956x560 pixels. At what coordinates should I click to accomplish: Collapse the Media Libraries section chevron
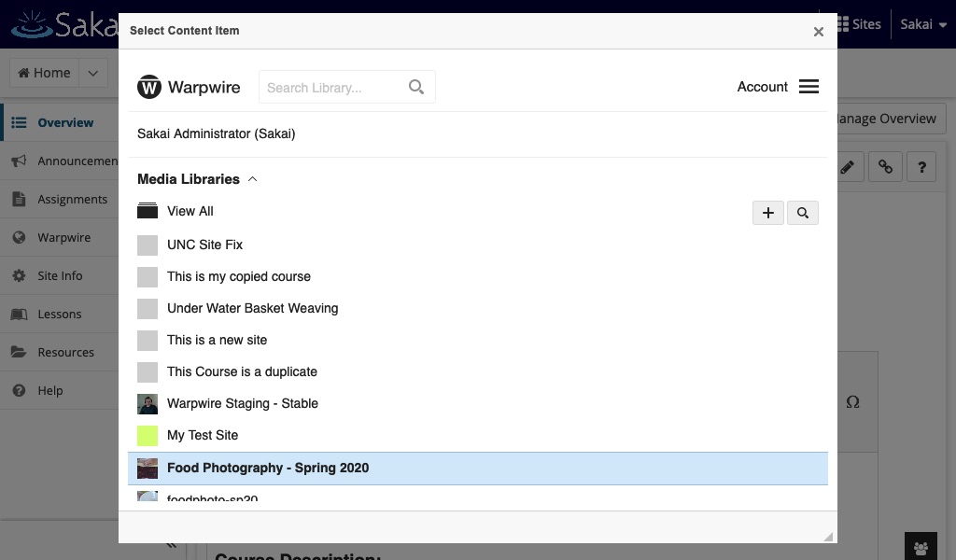(252, 179)
